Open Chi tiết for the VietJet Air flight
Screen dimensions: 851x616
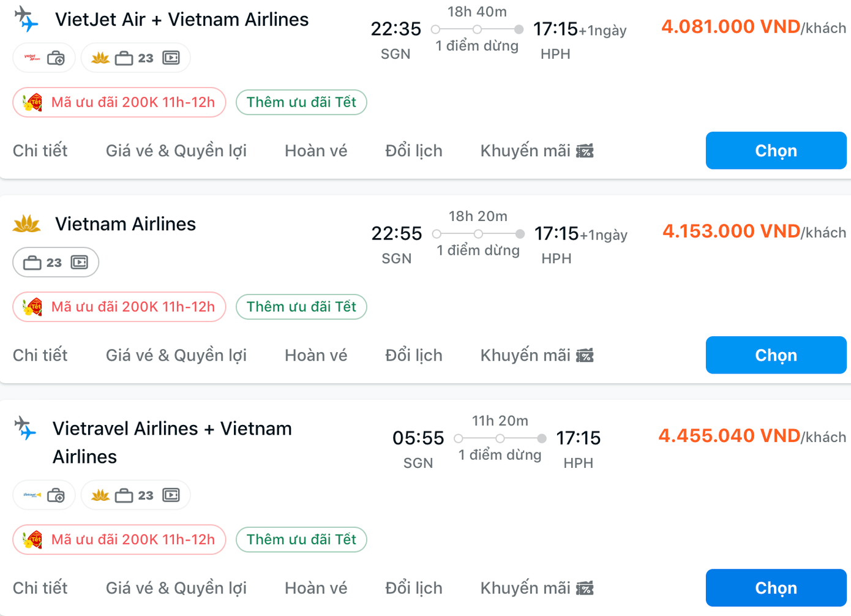(x=40, y=150)
